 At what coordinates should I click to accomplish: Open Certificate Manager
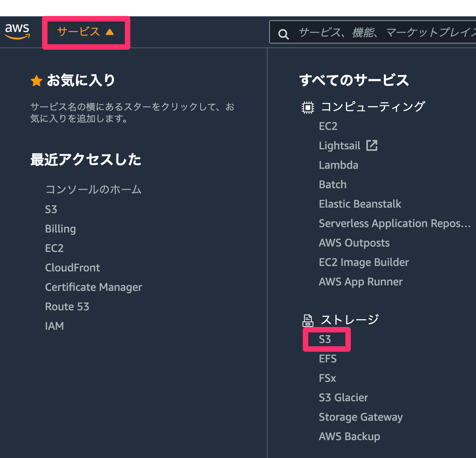(93, 287)
